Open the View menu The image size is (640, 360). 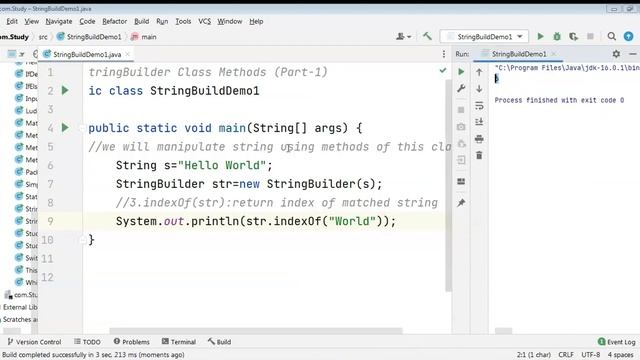click(x=31, y=21)
